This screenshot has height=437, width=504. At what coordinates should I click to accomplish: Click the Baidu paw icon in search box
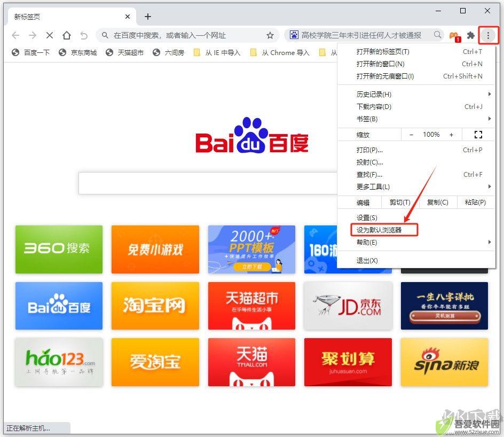pos(294,35)
